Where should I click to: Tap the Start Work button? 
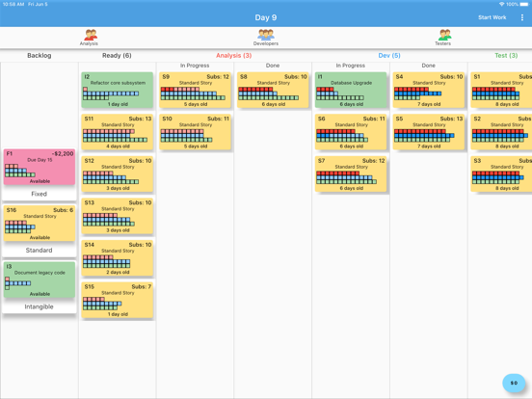(492, 17)
